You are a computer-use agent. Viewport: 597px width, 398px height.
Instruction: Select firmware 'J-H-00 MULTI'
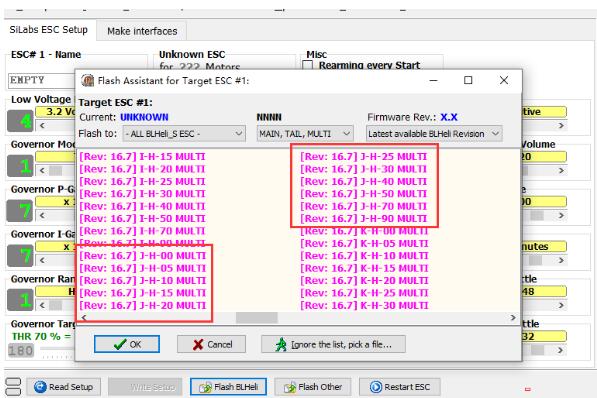point(142,256)
